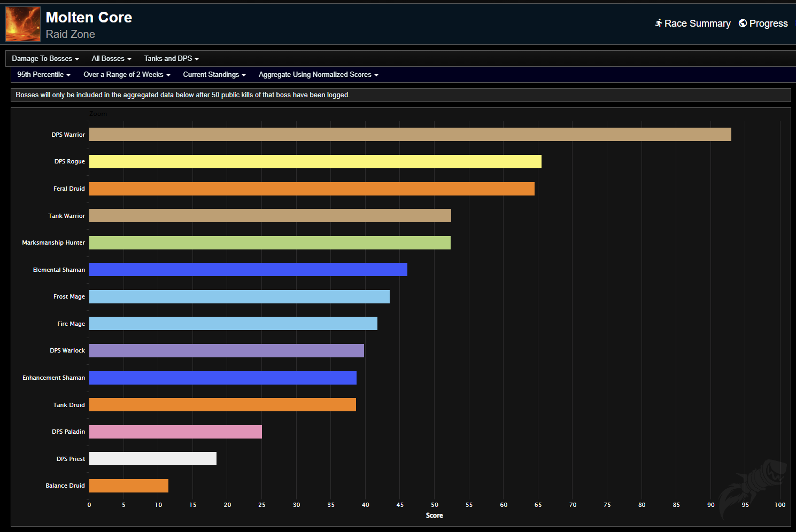796x532 pixels.
Task: Expand Aggregate Using Normalized Scores menu
Action: click(318, 75)
